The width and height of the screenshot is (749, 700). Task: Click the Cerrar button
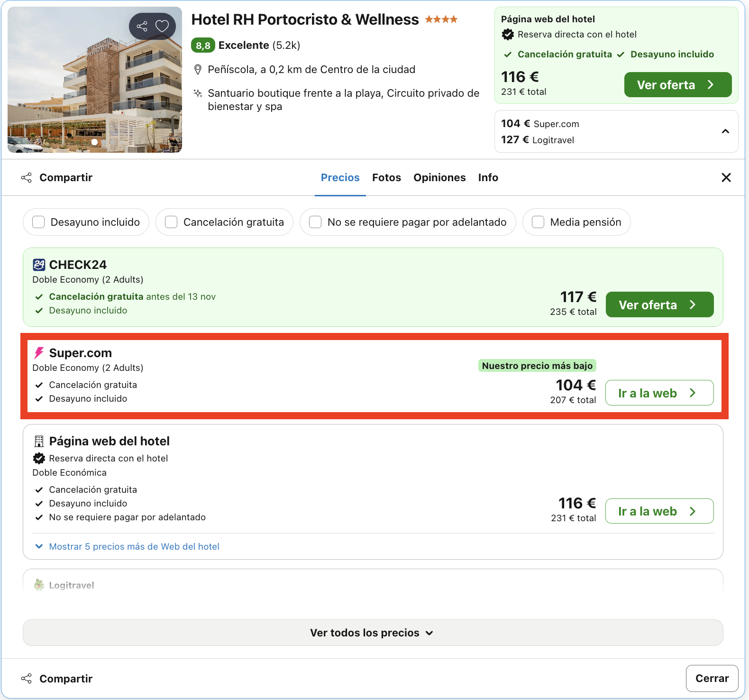coord(712,679)
